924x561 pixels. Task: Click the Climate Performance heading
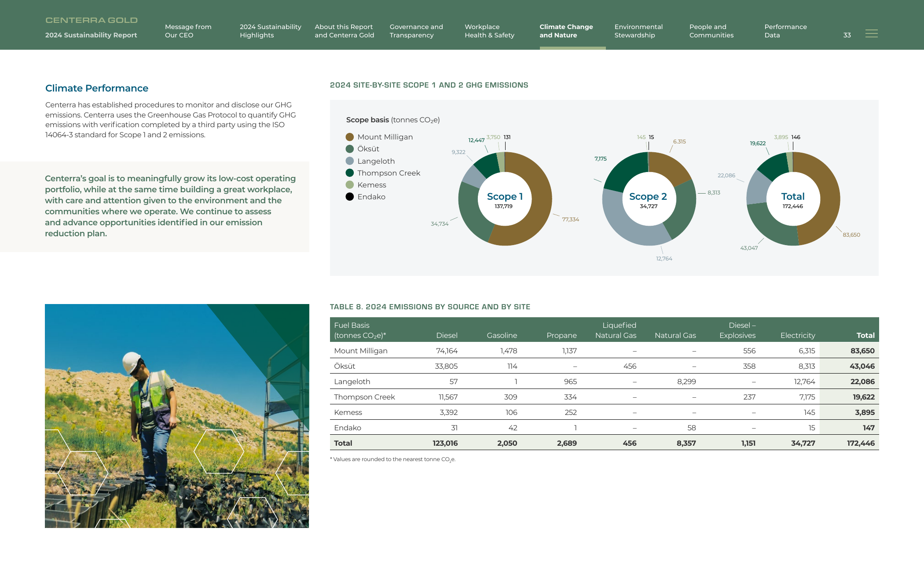coord(97,88)
